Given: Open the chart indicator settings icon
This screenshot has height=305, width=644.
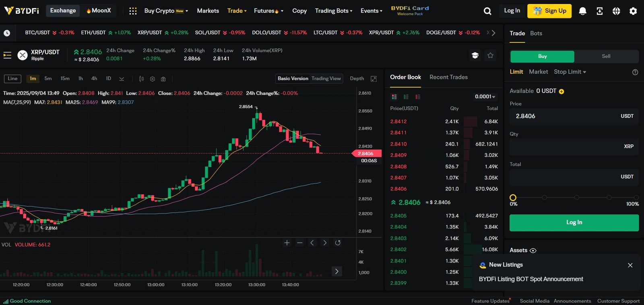Looking at the screenshot, I should point(152,79).
